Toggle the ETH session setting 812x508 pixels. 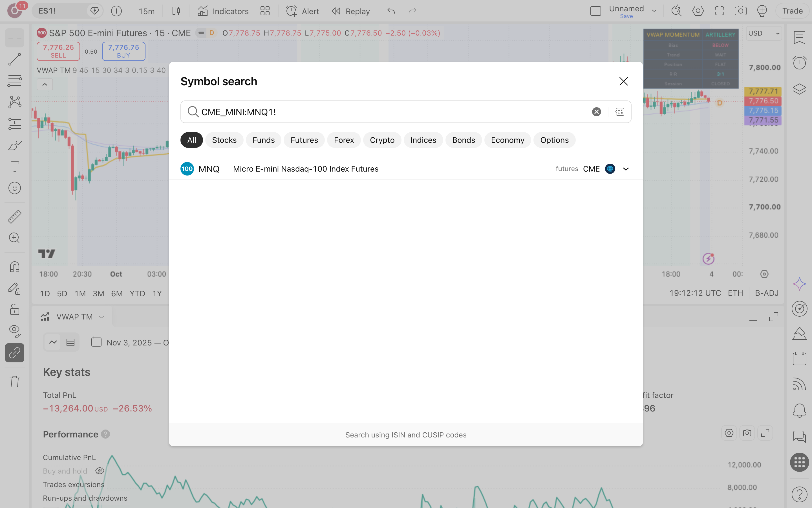pos(736,293)
